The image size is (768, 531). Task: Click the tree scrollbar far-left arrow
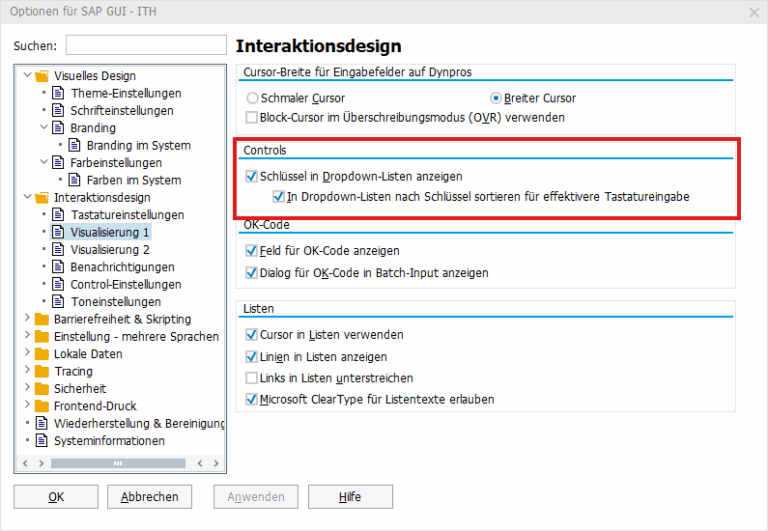(x=25, y=463)
